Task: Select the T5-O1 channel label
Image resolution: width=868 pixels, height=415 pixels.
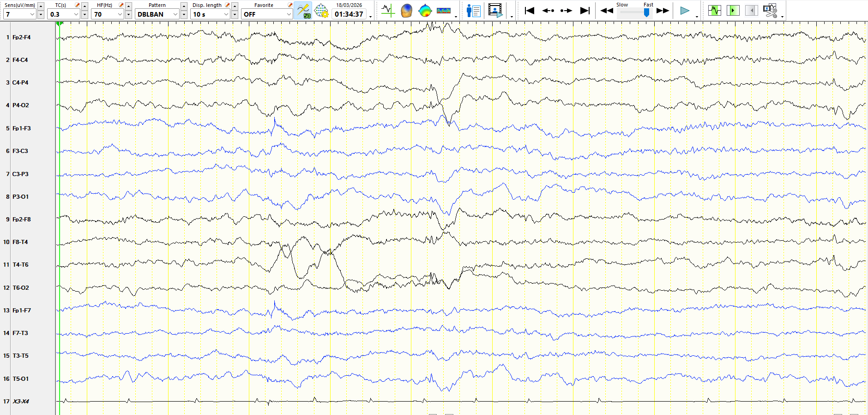Action: pyautogui.click(x=20, y=379)
